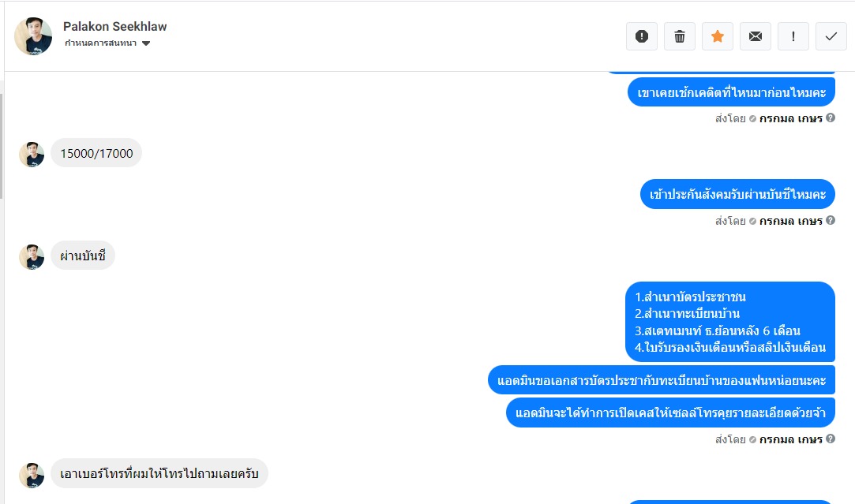The width and height of the screenshot is (855, 504).
Task: Click the Palakon Seekhlaw name heading
Action: tap(115, 26)
